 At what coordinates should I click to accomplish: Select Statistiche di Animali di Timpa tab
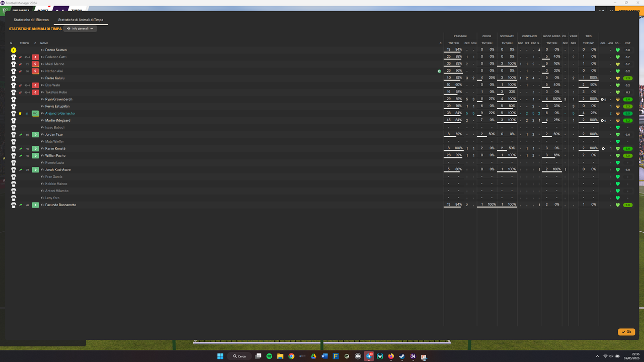[x=80, y=20]
